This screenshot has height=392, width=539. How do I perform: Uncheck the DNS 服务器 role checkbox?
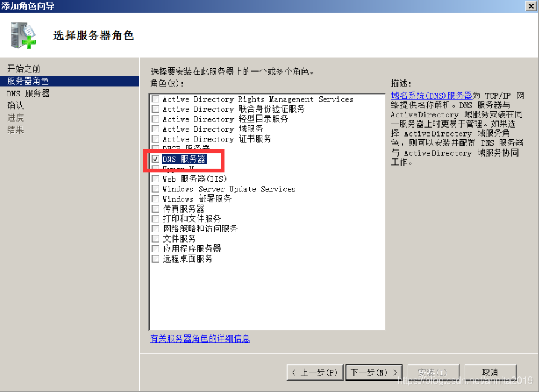coord(156,159)
